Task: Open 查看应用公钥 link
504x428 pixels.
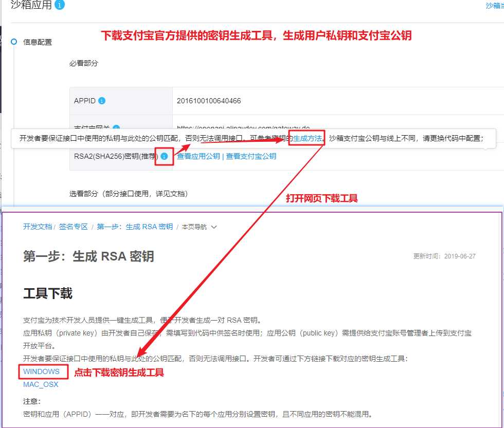Action: coord(199,156)
